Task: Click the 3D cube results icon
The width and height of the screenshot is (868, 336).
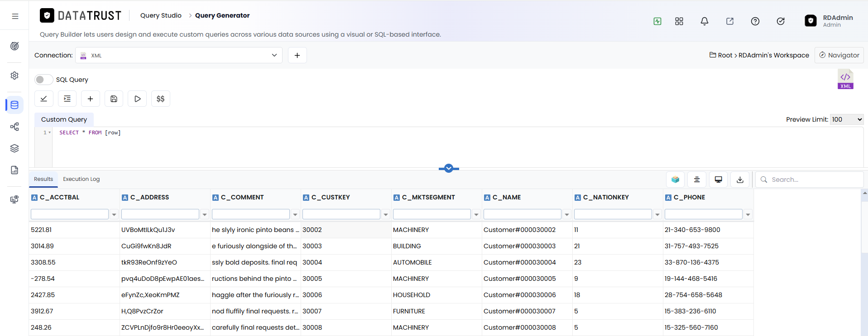Action: (675, 180)
